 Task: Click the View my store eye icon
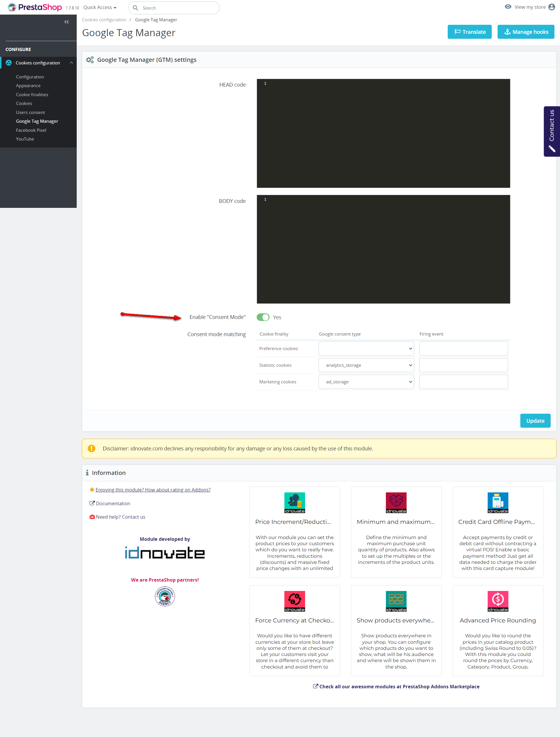click(508, 7)
